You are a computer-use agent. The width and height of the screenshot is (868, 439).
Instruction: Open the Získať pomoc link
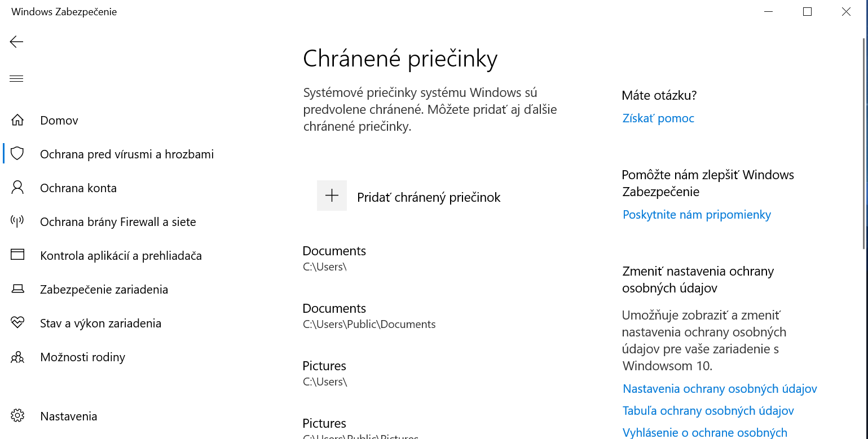pos(658,118)
